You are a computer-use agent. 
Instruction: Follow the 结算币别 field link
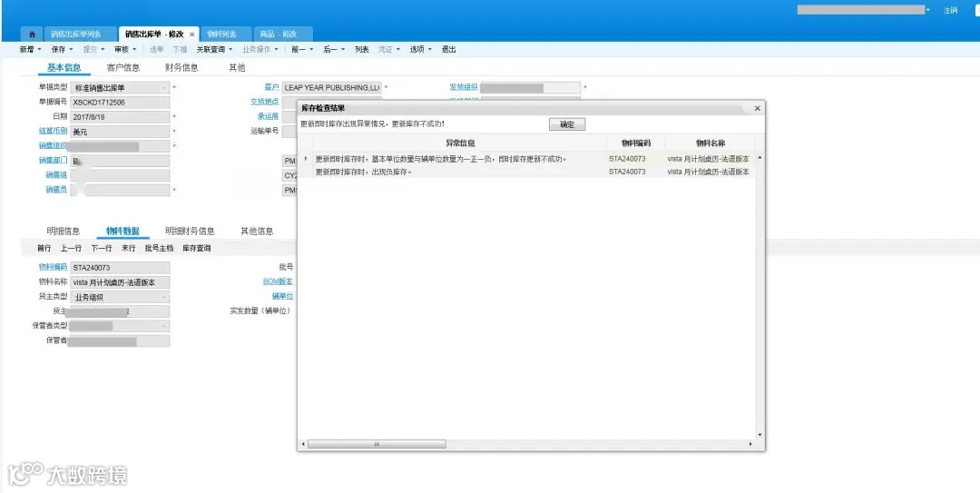click(53, 132)
